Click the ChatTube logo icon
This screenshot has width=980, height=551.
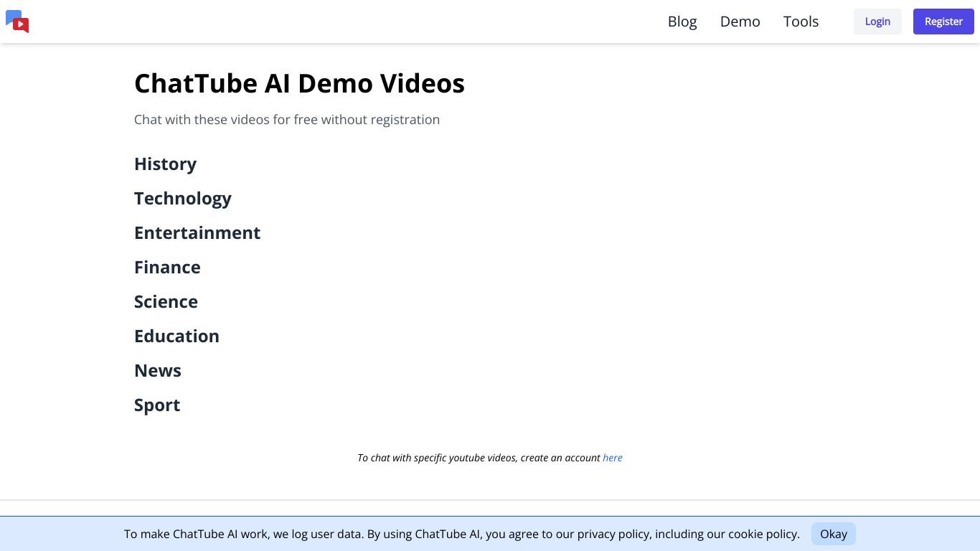17,22
